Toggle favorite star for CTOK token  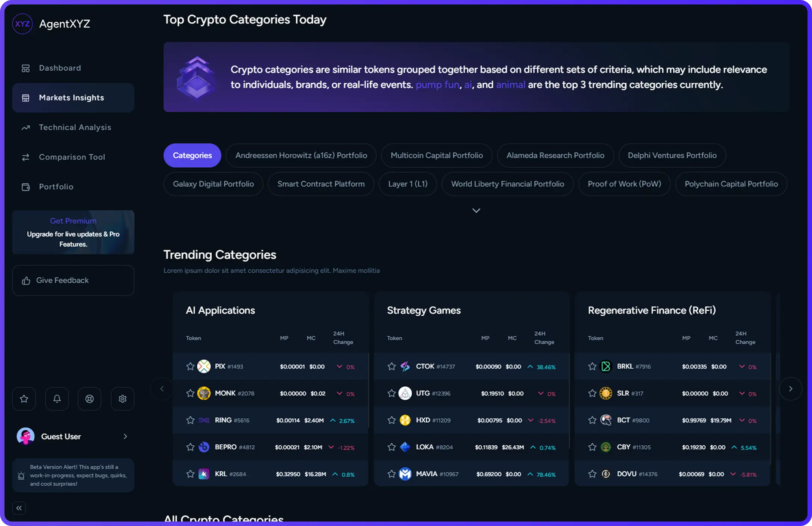tap(391, 366)
